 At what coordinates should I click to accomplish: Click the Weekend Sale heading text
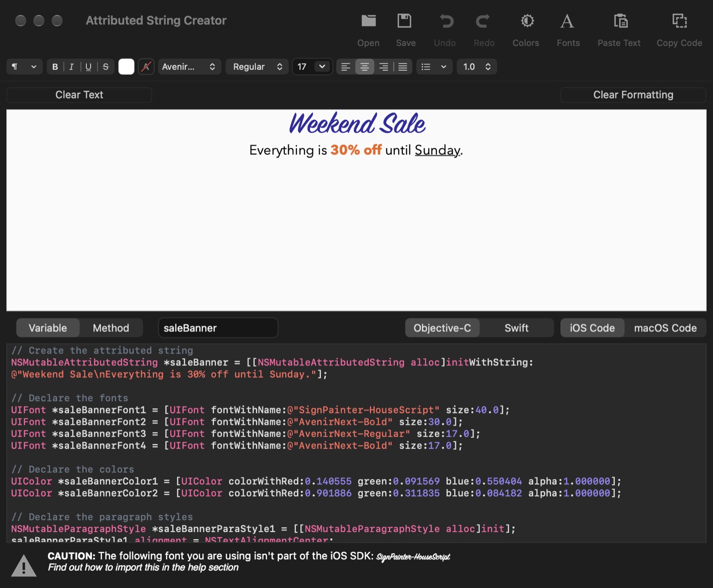[357, 124]
